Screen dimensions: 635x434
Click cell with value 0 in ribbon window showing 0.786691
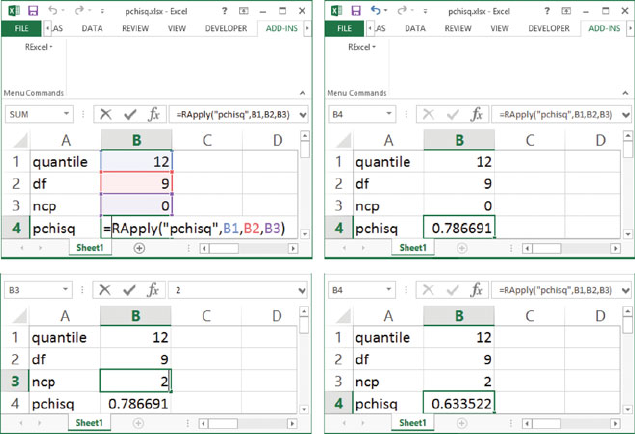point(459,206)
